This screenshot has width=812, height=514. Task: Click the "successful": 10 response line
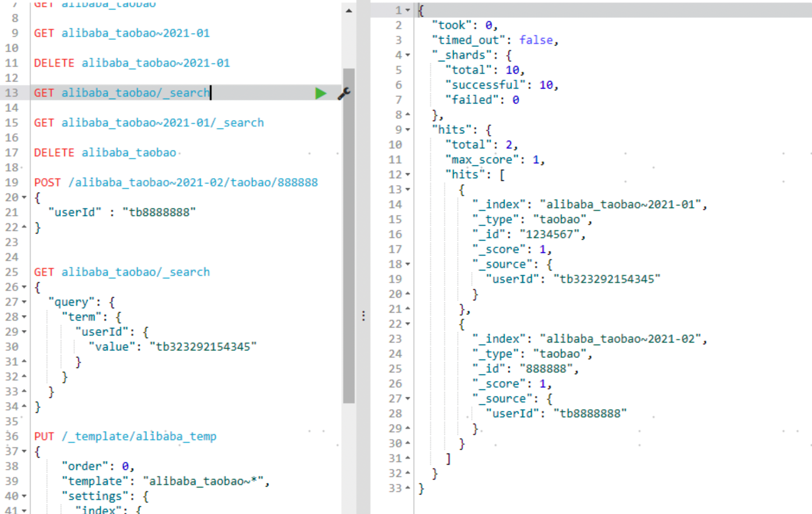click(x=502, y=85)
